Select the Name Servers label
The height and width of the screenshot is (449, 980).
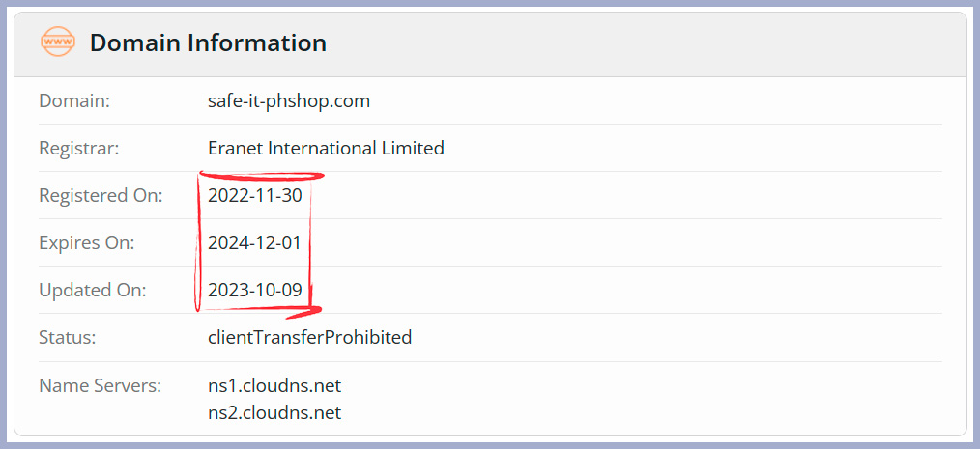point(100,385)
